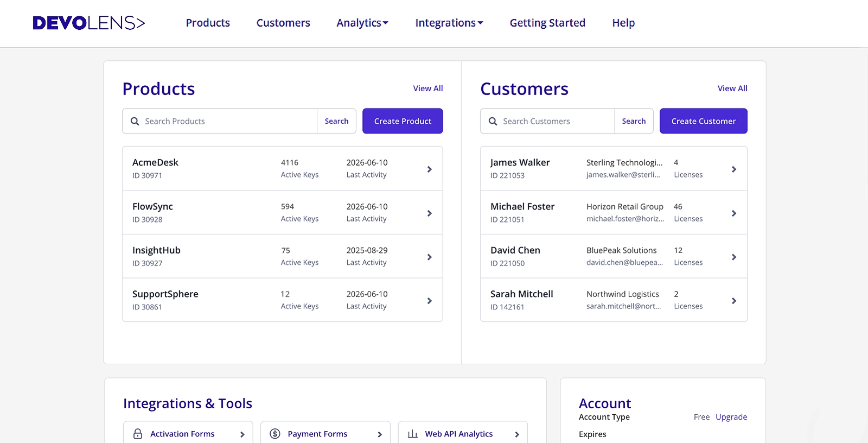
Task: Select the Michael Foster customer name
Action: pyautogui.click(x=522, y=206)
